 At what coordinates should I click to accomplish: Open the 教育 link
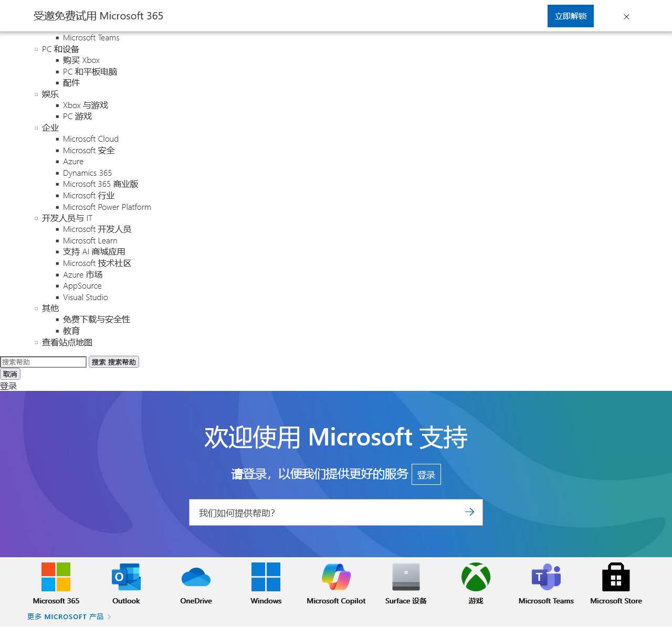coord(71,331)
